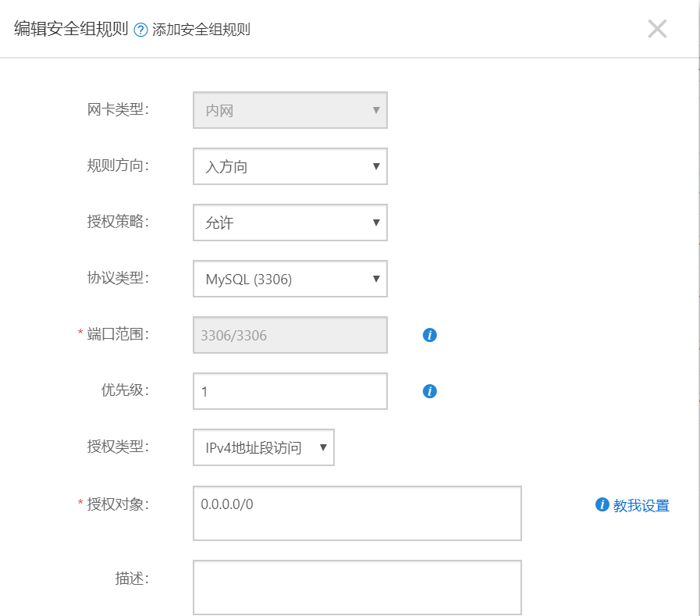The image size is (700, 616).
Task: Click the 协议类型 field label
Action: tap(118, 278)
